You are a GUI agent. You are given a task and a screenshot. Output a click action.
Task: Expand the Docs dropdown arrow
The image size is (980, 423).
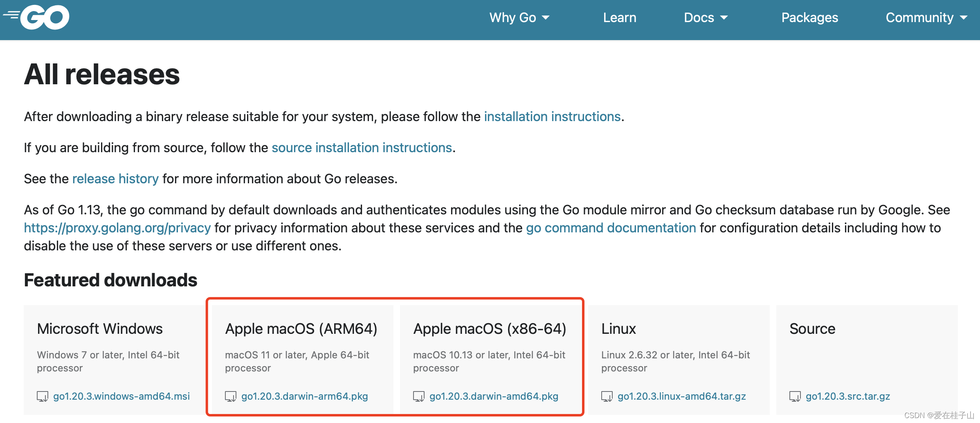(724, 18)
